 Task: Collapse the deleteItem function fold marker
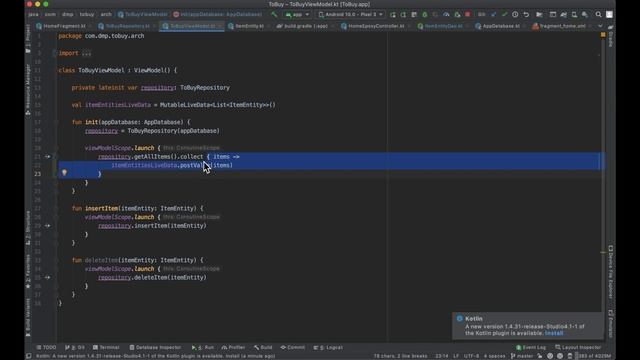[x=55, y=260]
